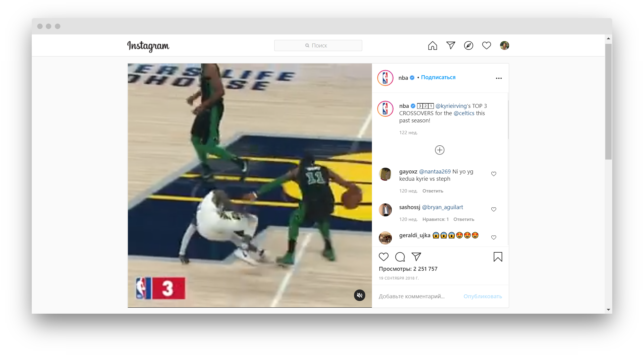Open activity heart icon in header
644x359 pixels.
[486, 45]
